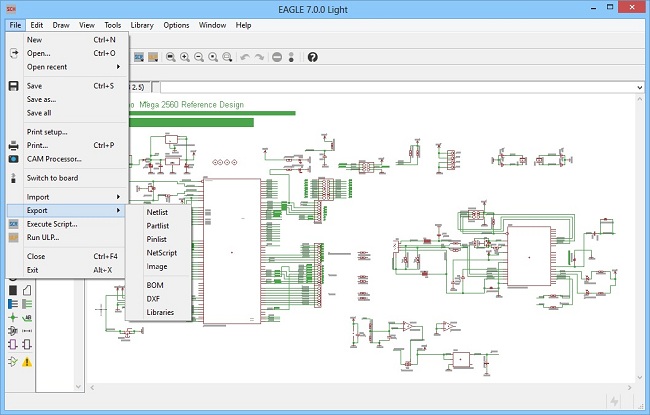Click the canvas vertical scrollbar down arrow
This screenshot has height=415, width=650.
[639, 378]
